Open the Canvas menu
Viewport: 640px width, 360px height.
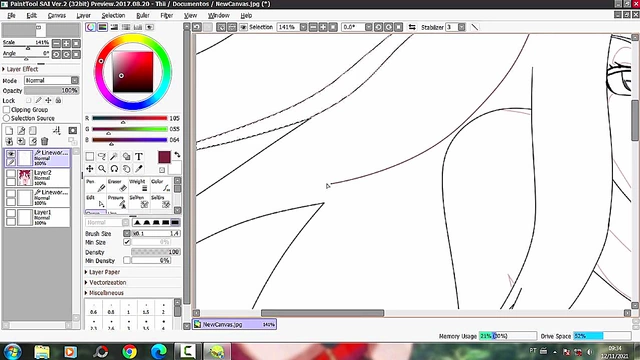point(57,16)
